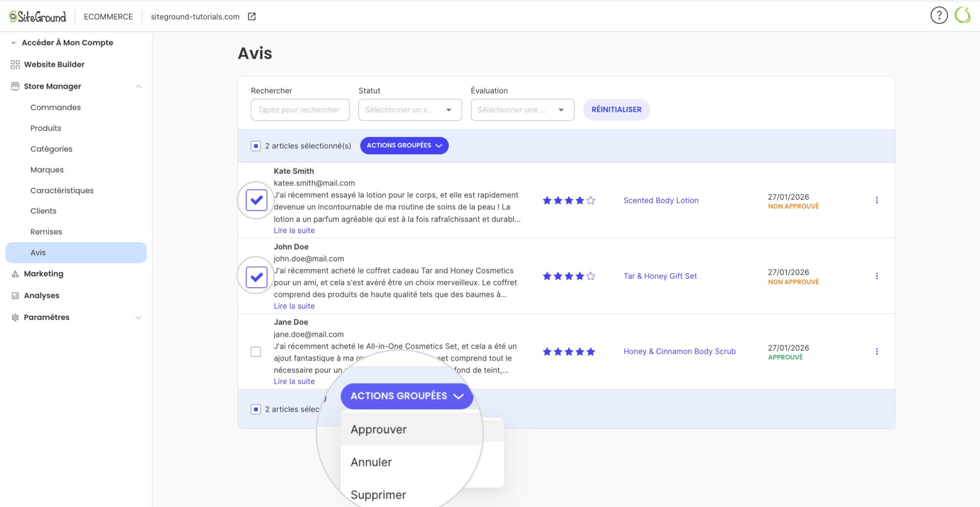Open three-dot menu for Kate Smith review
Image resolution: width=980 pixels, height=507 pixels.
pyautogui.click(x=876, y=200)
